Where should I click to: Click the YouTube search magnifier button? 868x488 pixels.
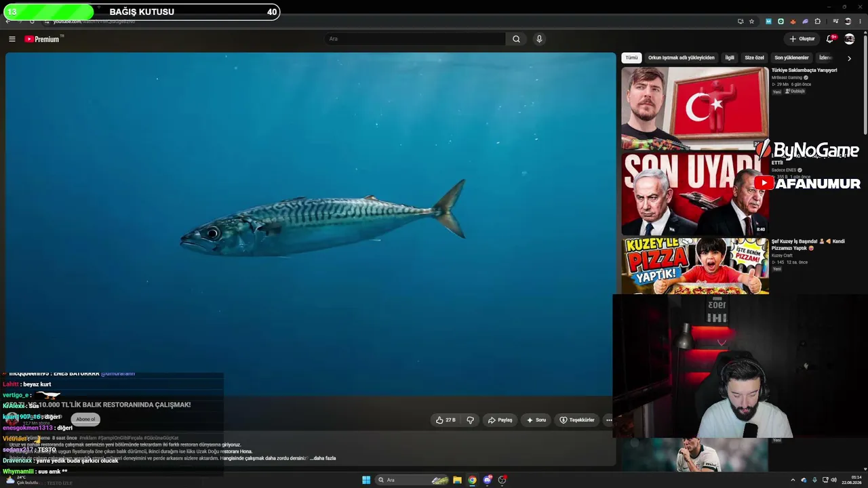click(516, 39)
